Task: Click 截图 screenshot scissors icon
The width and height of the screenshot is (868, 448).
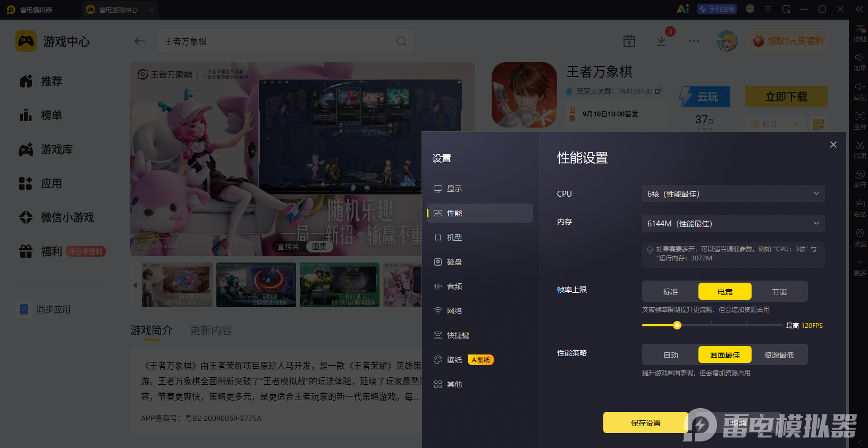Action: (x=859, y=150)
